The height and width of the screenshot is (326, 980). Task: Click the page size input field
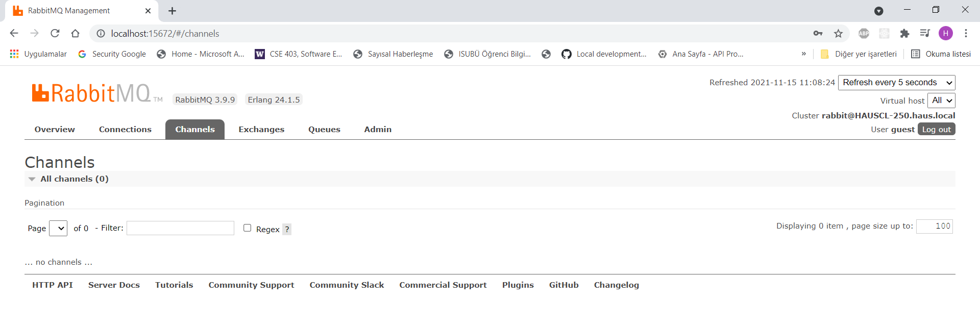(x=934, y=226)
